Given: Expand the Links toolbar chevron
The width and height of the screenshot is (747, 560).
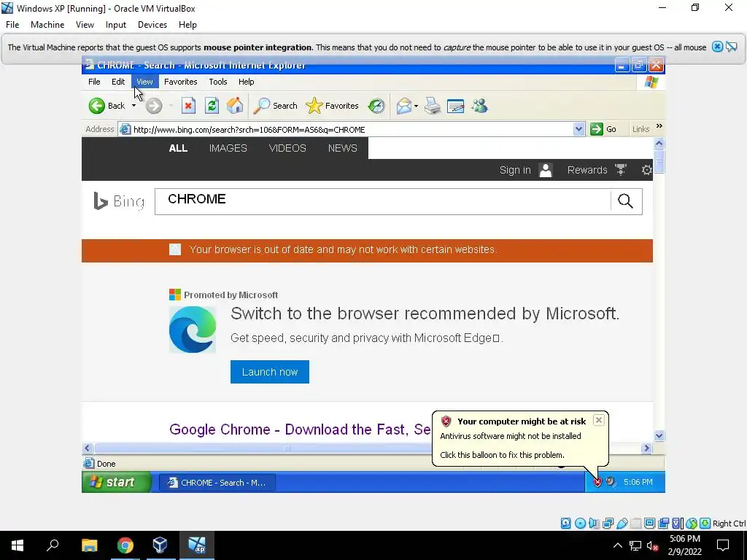Looking at the screenshot, I should (659, 126).
